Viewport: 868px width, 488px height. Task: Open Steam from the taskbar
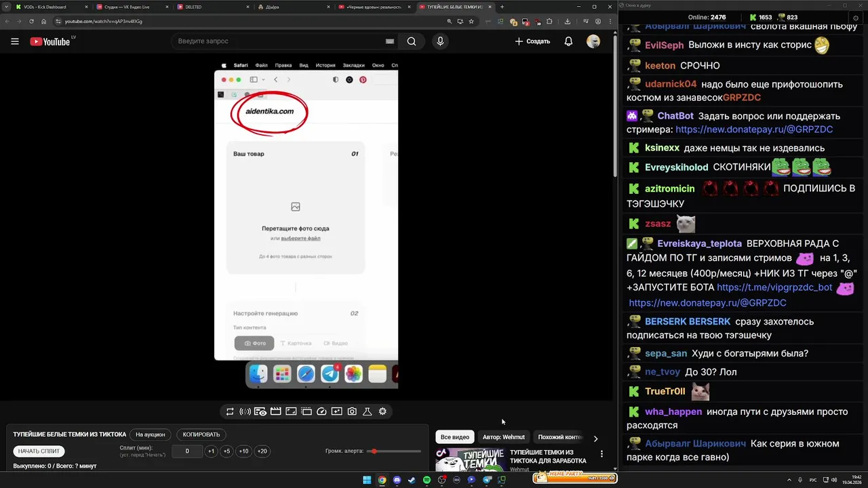click(412, 480)
